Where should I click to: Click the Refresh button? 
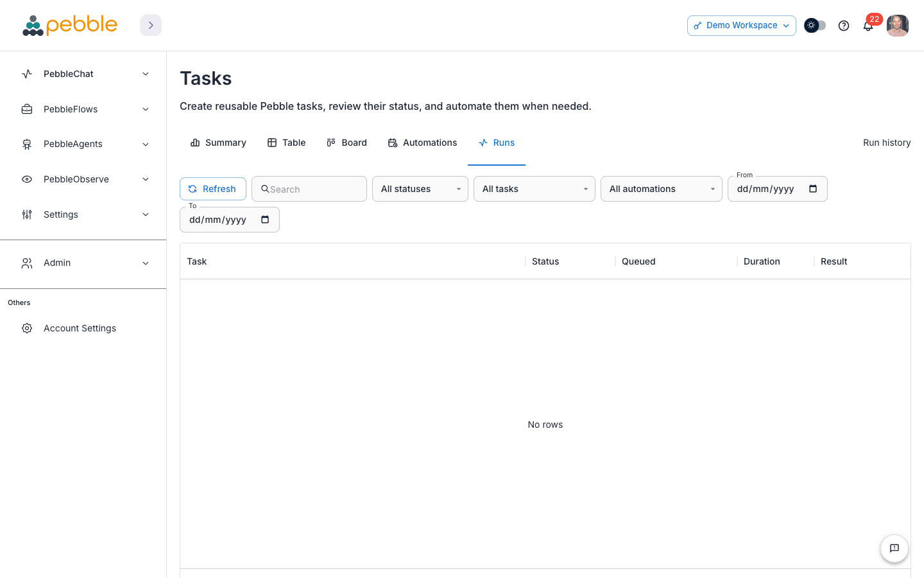tap(213, 189)
